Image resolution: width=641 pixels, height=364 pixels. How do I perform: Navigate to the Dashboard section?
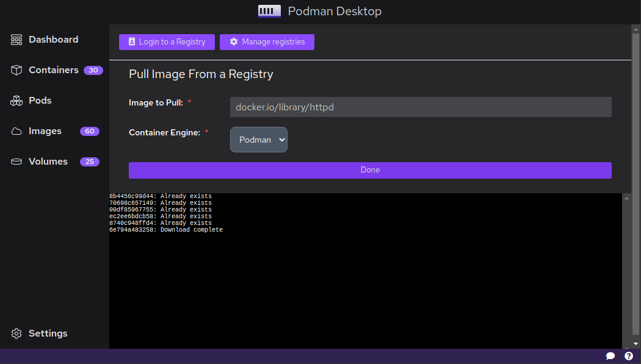pos(53,39)
